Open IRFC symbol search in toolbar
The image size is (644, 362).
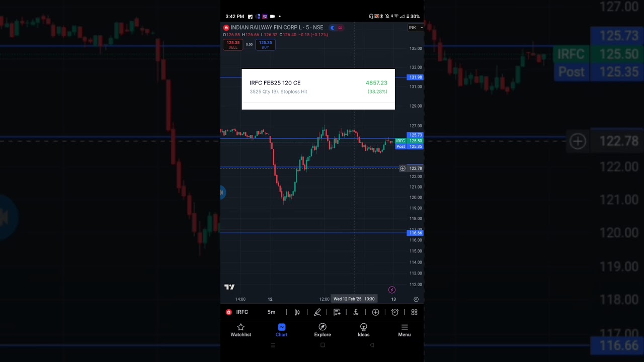pyautogui.click(x=242, y=312)
